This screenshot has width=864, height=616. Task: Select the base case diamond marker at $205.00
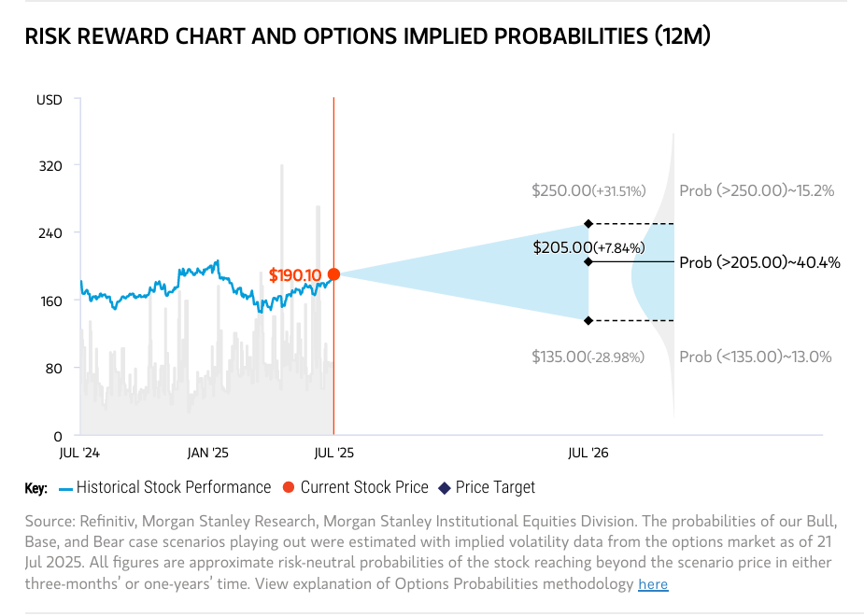588,261
